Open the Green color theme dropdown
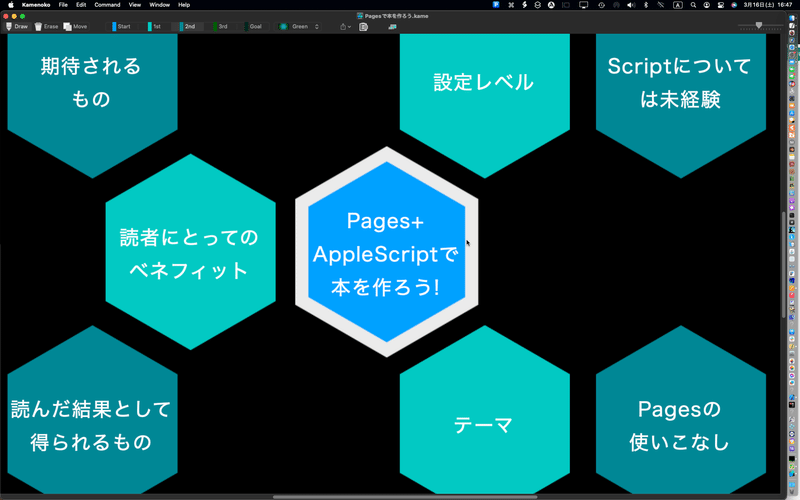The width and height of the screenshot is (800, 500). click(x=299, y=27)
